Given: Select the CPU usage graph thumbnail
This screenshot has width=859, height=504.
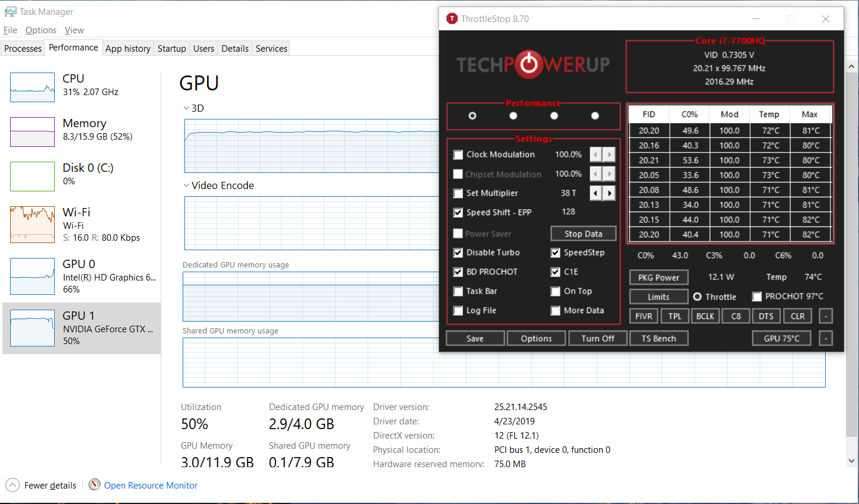Looking at the screenshot, I should point(32,87).
